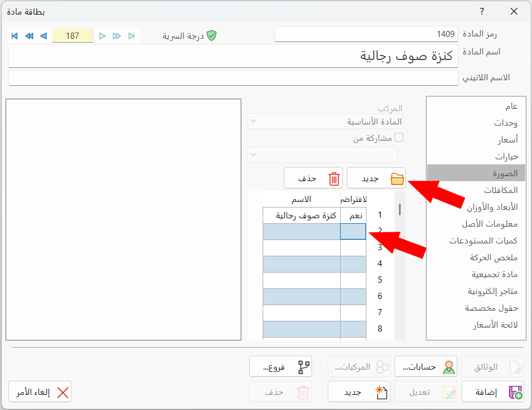
Task: Click إلغاء الأمر cancel button
Action: click(x=40, y=391)
